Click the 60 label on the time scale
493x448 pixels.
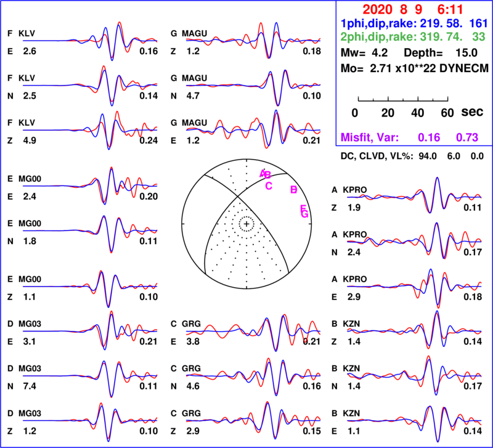[x=447, y=113]
